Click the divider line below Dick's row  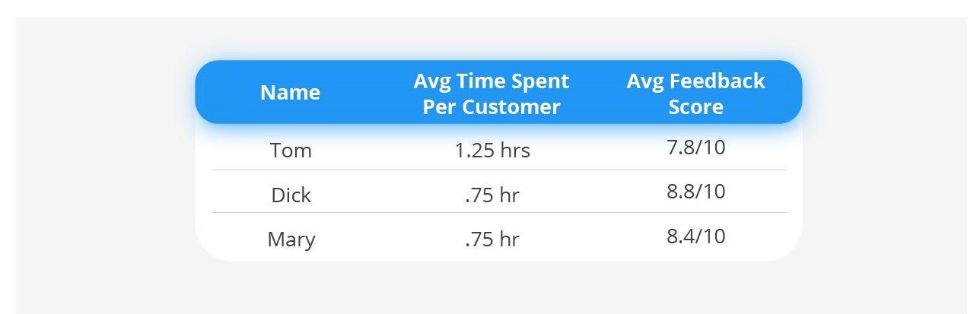(499, 212)
